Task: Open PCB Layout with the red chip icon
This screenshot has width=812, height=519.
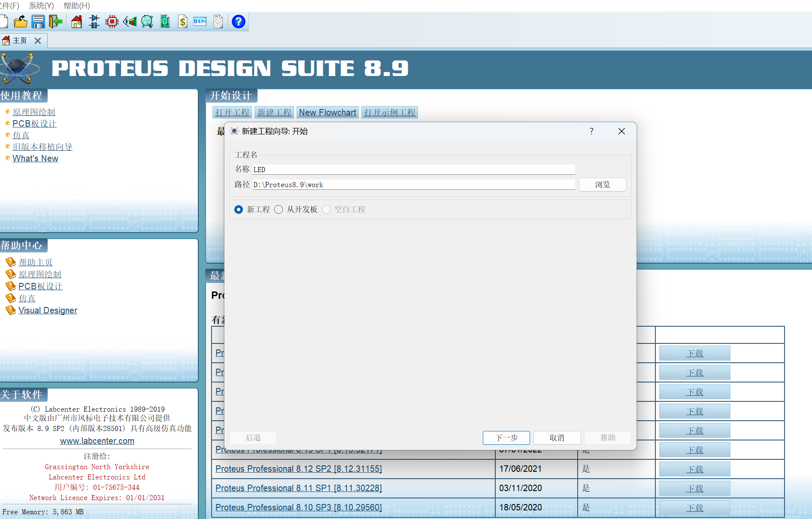Action: coord(112,21)
